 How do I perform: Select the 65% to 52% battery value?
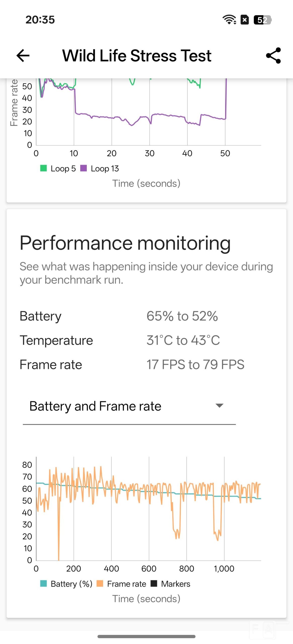click(182, 316)
